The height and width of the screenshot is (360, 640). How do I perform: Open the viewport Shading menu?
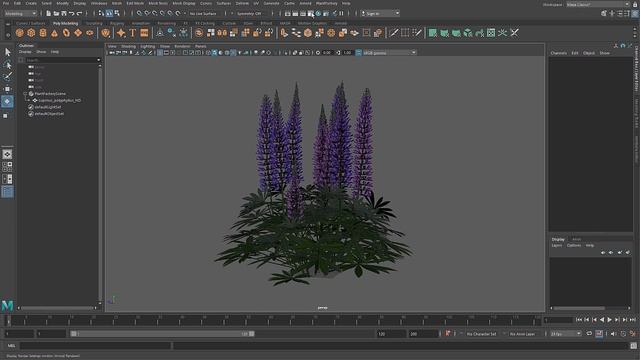pyautogui.click(x=128, y=46)
